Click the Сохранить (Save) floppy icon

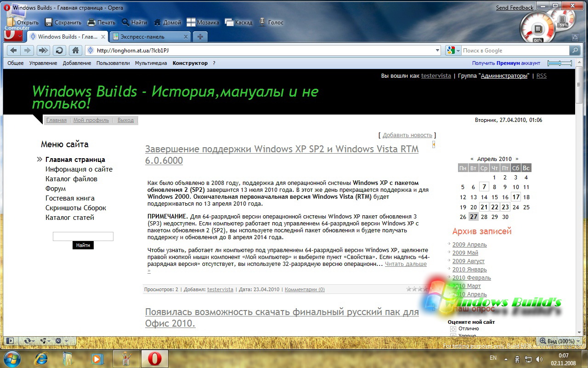[x=49, y=22]
